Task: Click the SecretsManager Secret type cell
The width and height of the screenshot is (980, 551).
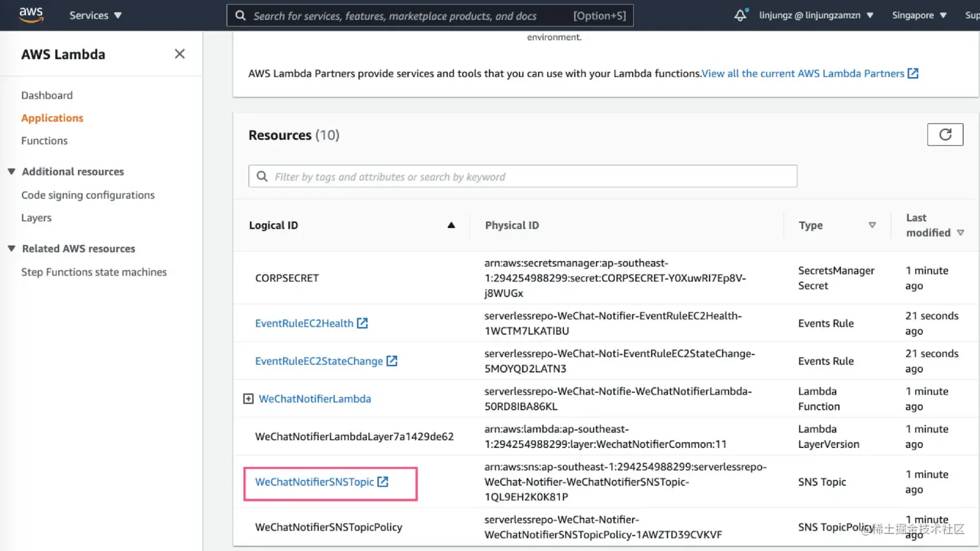Action: pos(836,278)
